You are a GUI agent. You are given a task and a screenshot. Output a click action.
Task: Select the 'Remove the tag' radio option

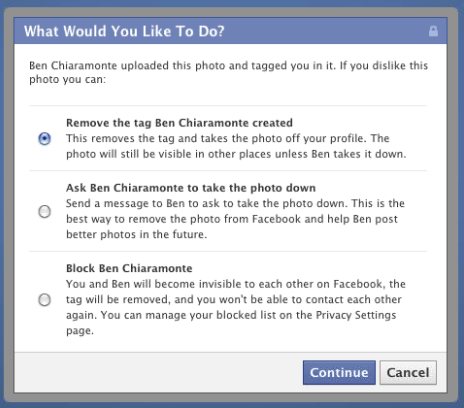coord(45,138)
